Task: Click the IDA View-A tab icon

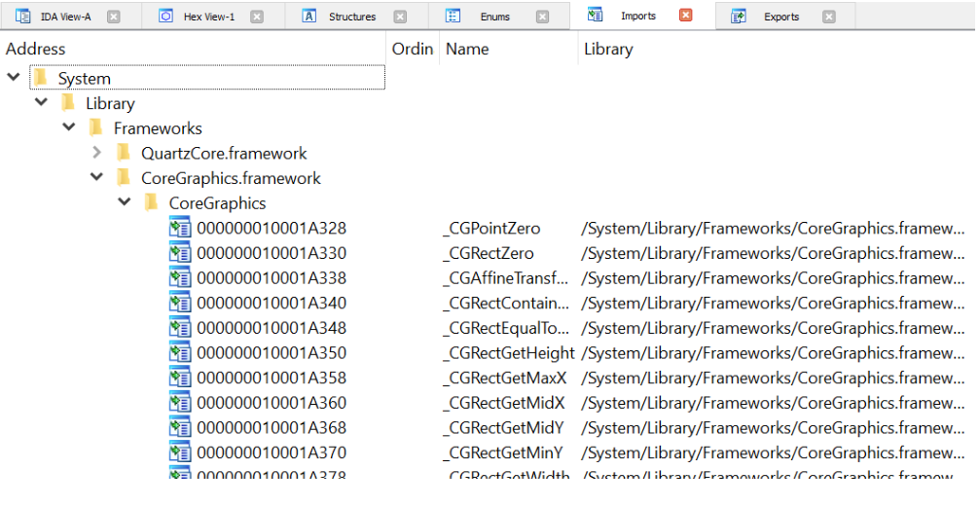Action: click(x=23, y=17)
